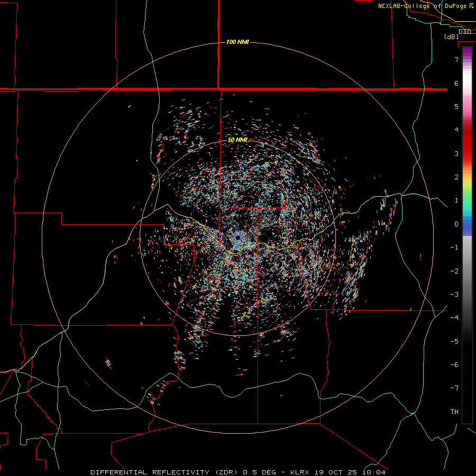The width and height of the screenshot is (476, 476).
Task: Click the purple top segment of the color bar
Action: pyautogui.click(x=467, y=53)
